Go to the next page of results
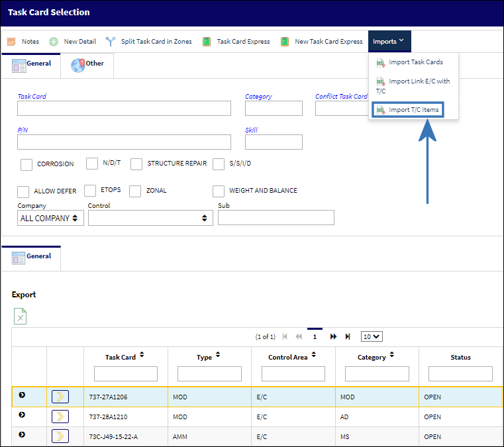Image resolution: width=504 pixels, height=447 pixels. pyautogui.click(x=333, y=336)
